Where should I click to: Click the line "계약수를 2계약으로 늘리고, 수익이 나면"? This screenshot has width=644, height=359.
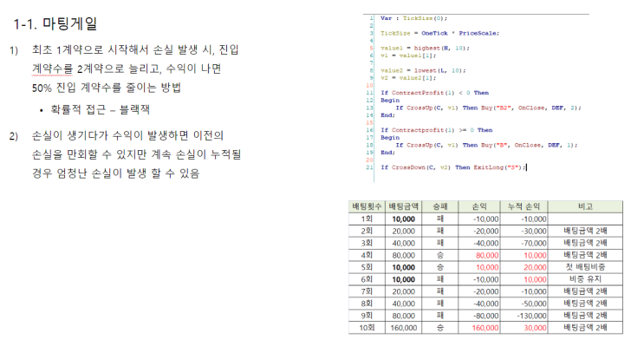[127, 69]
